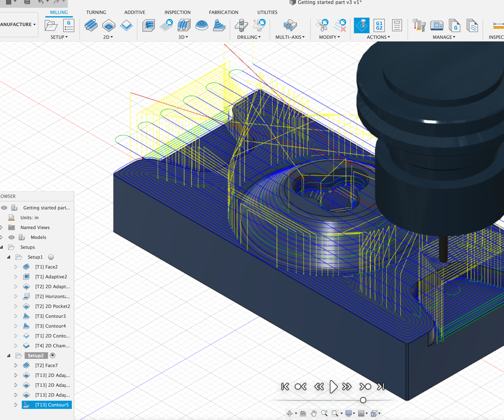Activate Setup1 radio button
This screenshot has height=420, width=504.
[51, 257]
